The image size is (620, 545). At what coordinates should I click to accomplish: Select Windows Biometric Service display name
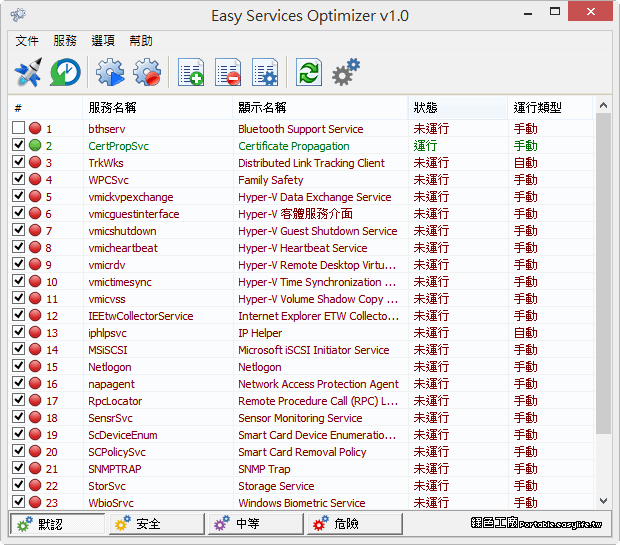tap(302, 503)
